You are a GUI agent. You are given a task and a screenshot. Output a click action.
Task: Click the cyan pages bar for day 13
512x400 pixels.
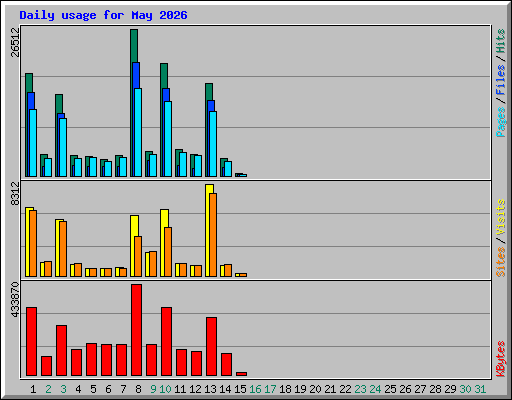tap(213, 144)
